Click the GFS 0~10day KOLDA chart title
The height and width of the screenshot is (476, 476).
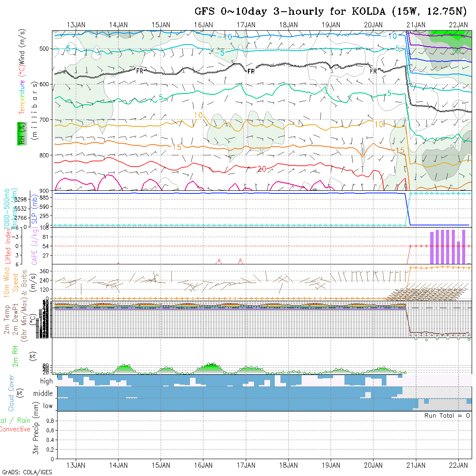point(331,12)
